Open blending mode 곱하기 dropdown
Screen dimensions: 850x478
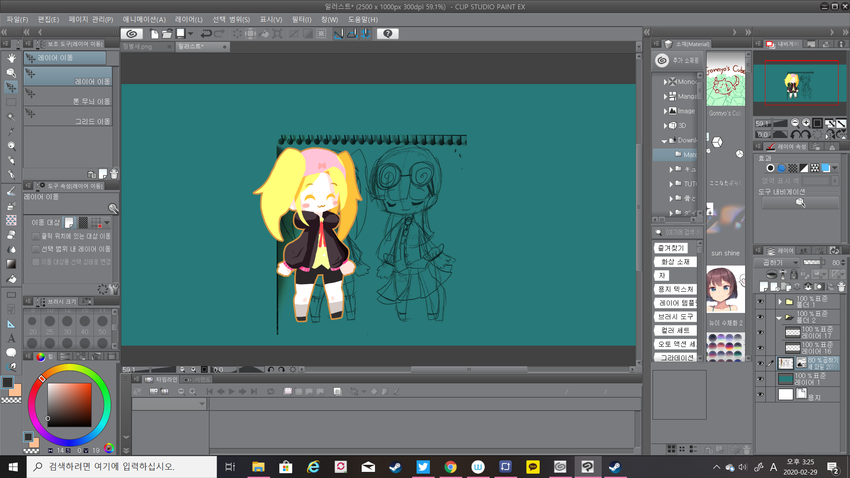pyautogui.click(x=776, y=262)
